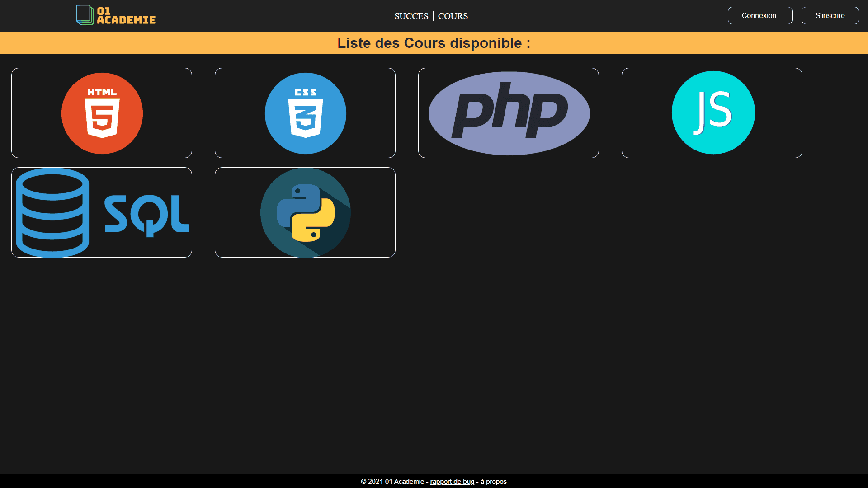
Task: Open the rapport de bug link
Action: coord(452,482)
